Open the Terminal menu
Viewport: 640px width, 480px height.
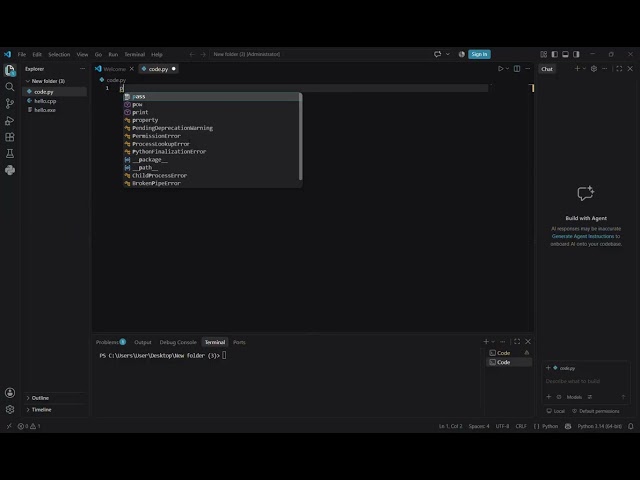pos(135,54)
